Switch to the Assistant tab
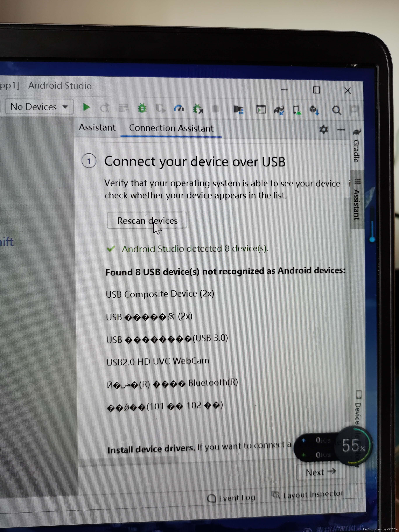This screenshot has width=399, height=532. [x=97, y=127]
